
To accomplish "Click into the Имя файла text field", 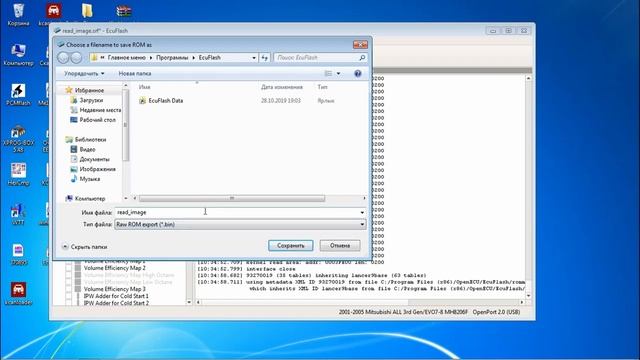I will click(237, 212).
